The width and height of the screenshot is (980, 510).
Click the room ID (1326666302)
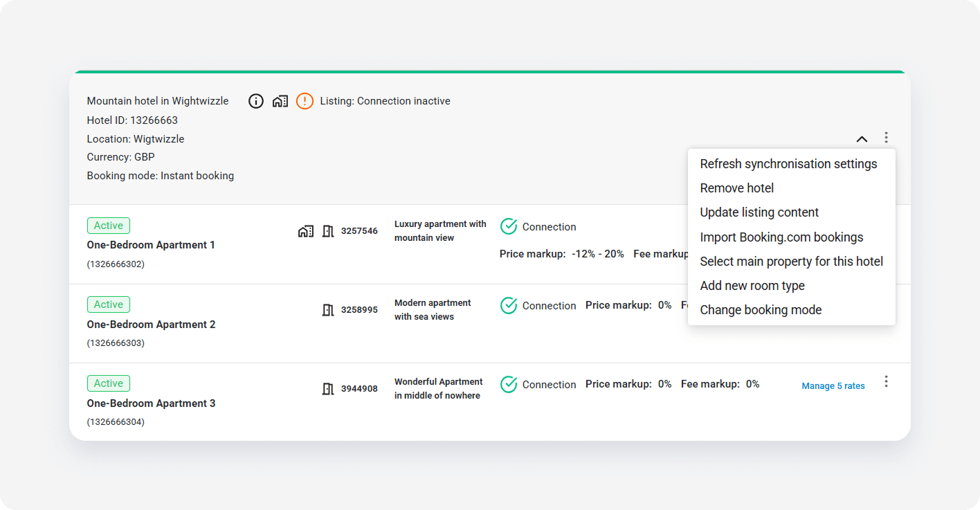click(x=116, y=264)
